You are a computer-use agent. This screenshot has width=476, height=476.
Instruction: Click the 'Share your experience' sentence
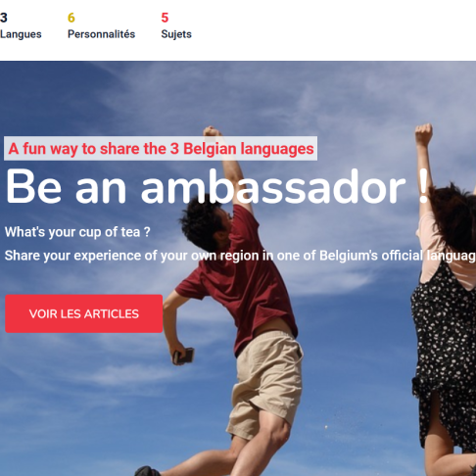tap(240, 256)
